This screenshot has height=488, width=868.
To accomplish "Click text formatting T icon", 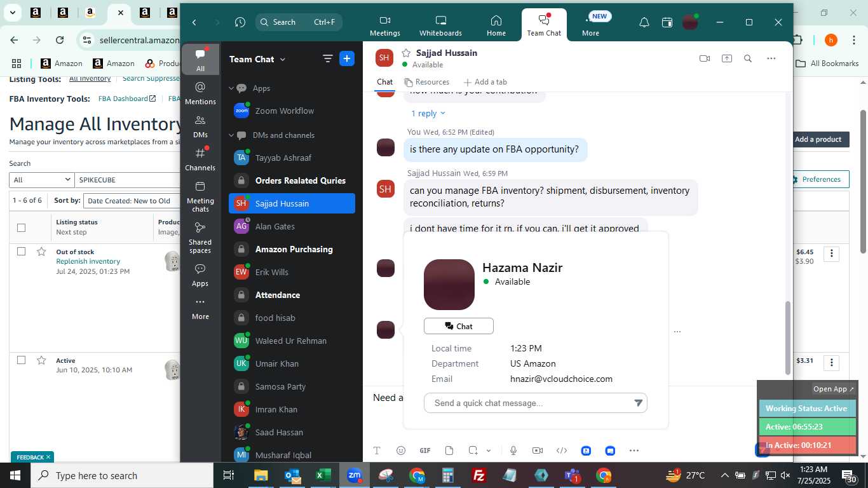I will tap(377, 451).
